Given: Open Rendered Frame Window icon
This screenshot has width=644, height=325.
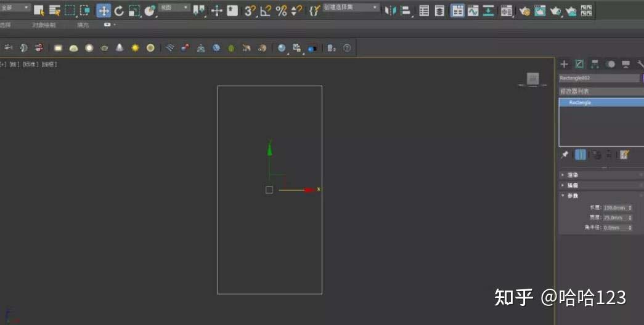Looking at the screenshot, I should [540, 10].
